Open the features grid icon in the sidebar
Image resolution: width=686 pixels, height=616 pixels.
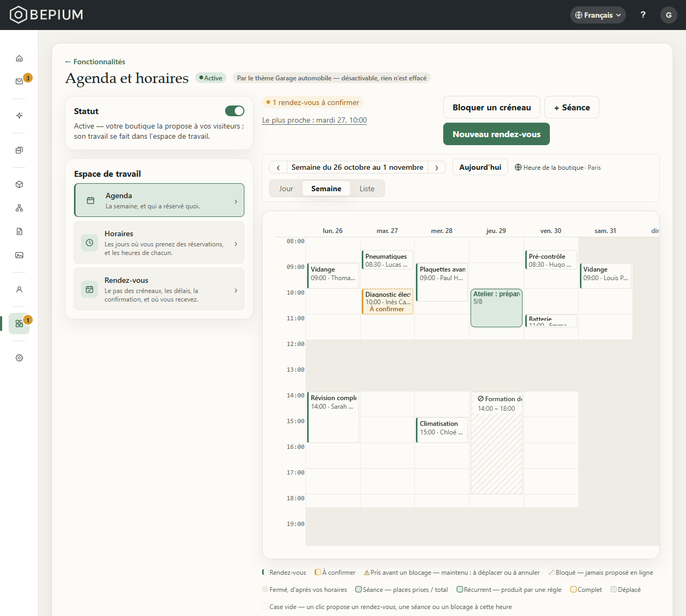tap(19, 324)
